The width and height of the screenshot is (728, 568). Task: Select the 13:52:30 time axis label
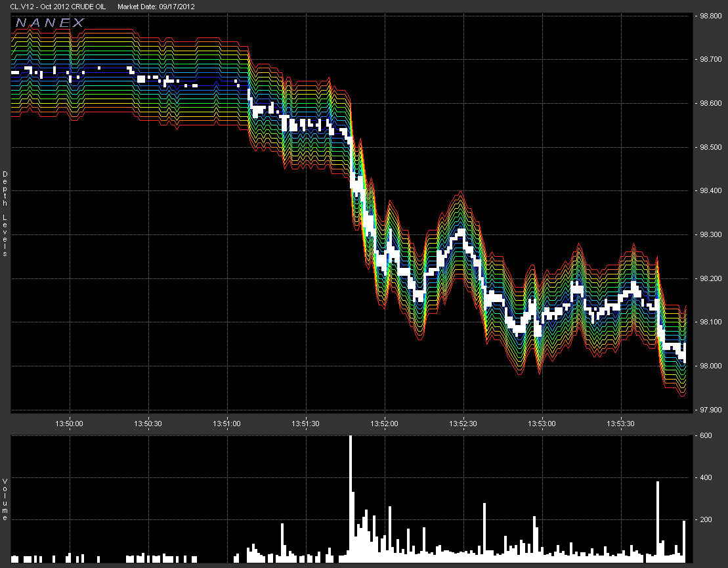pyautogui.click(x=463, y=424)
